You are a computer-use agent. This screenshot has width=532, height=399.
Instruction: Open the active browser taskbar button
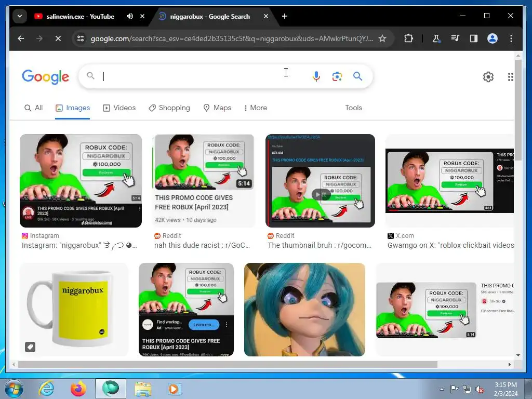click(111, 389)
